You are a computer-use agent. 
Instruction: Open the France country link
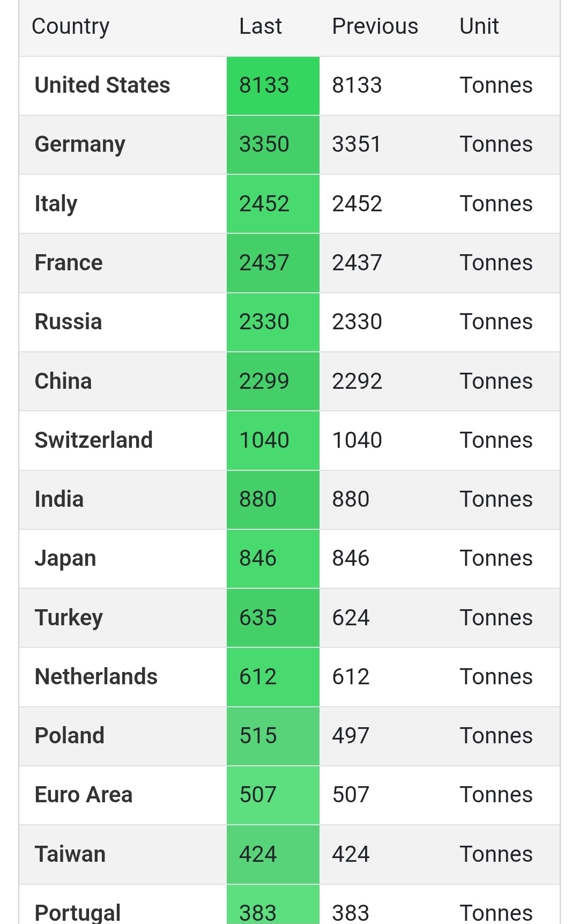[69, 263]
